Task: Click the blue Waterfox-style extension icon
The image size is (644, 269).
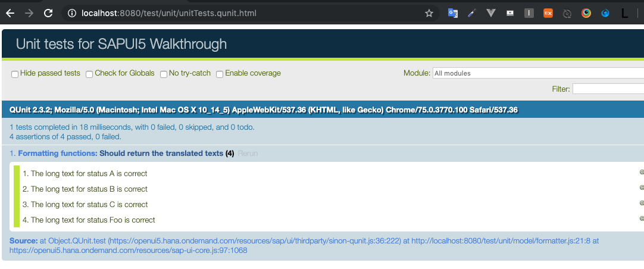Action: tap(605, 13)
